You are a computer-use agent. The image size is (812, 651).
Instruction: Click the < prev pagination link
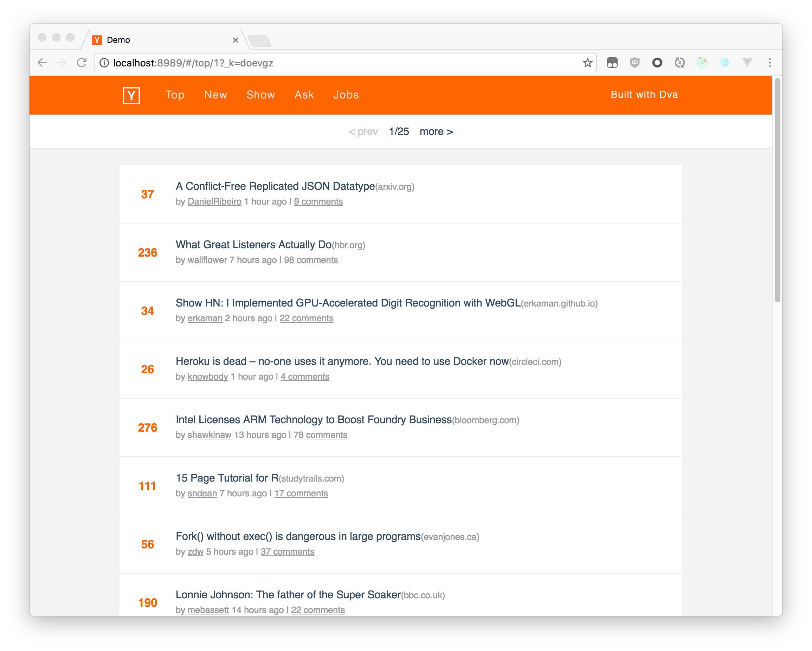click(363, 132)
